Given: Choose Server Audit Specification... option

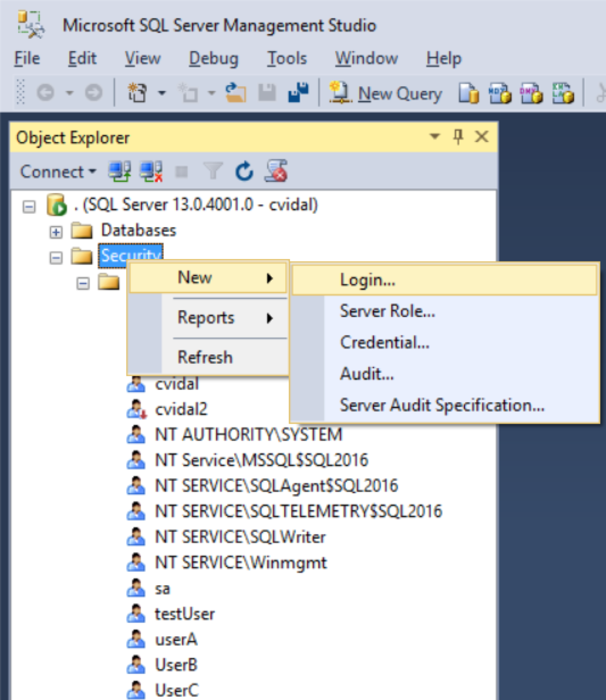Looking at the screenshot, I should [x=445, y=405].
